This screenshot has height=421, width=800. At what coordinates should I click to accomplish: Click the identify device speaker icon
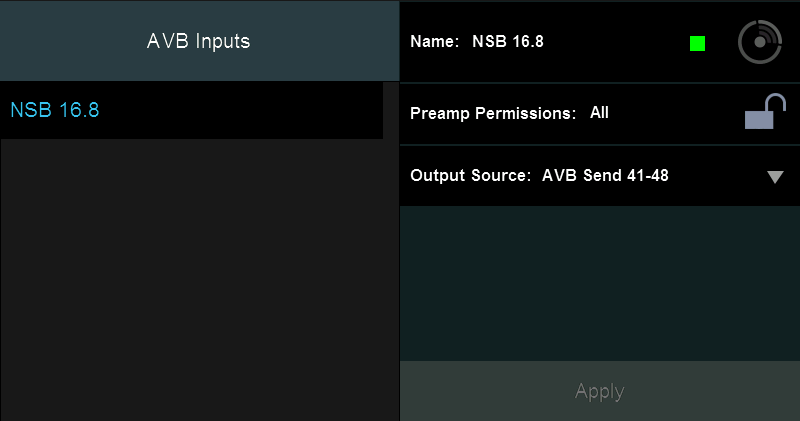(x=760, y=42)
